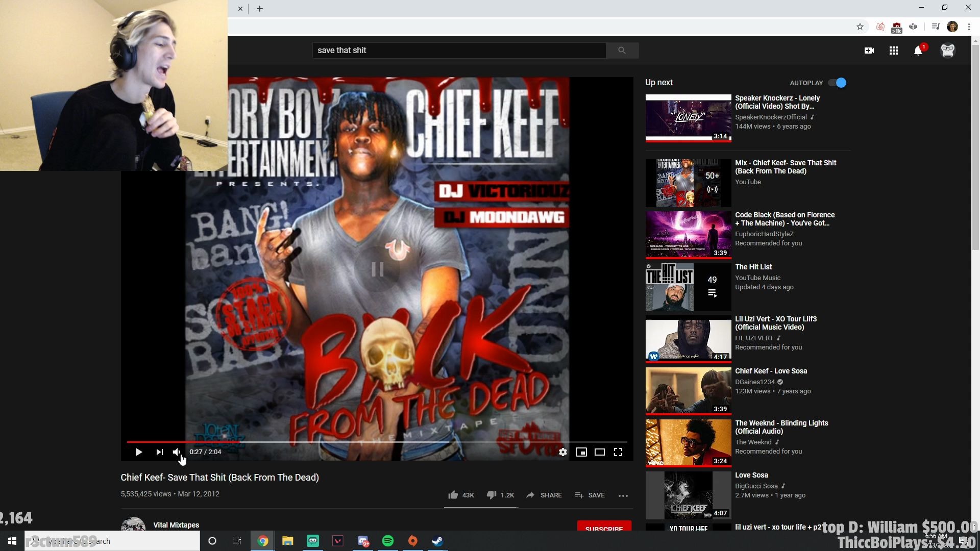Turn off the Autoplay switch
Screen dimensions: 980x551
pos(837,83)
